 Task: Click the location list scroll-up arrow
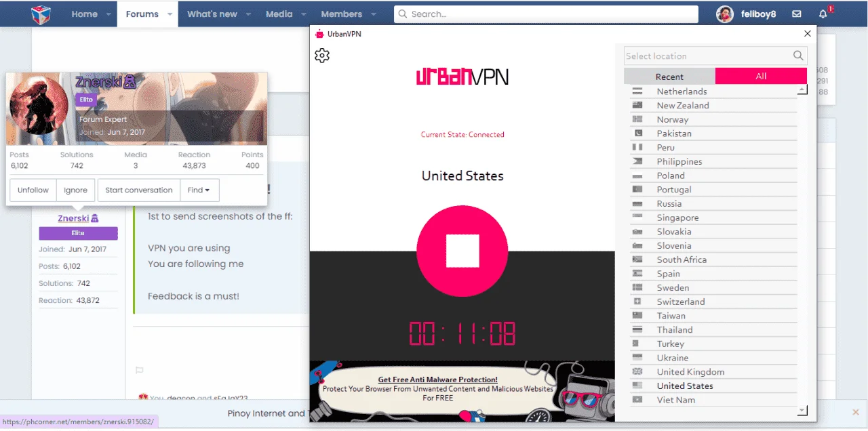802,89
